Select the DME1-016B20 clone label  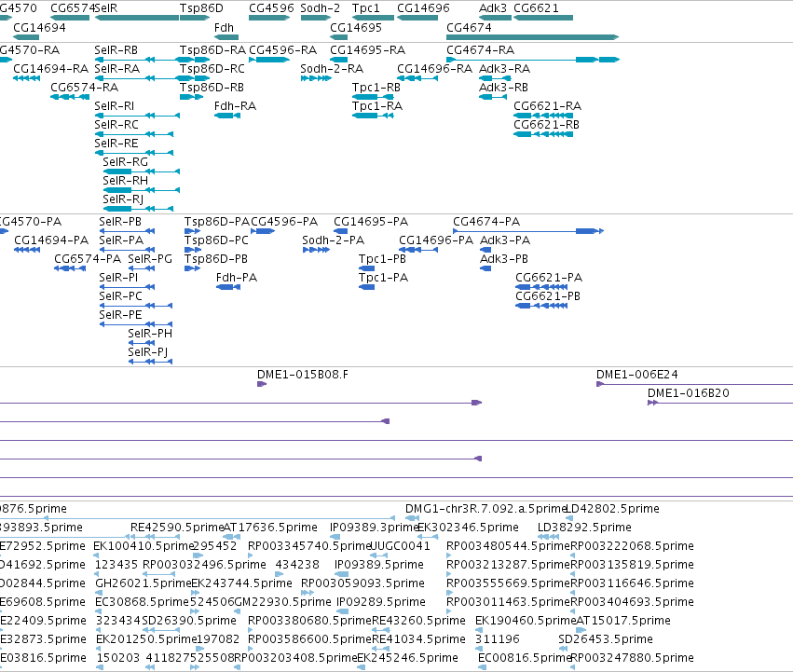tap(689, 393)
